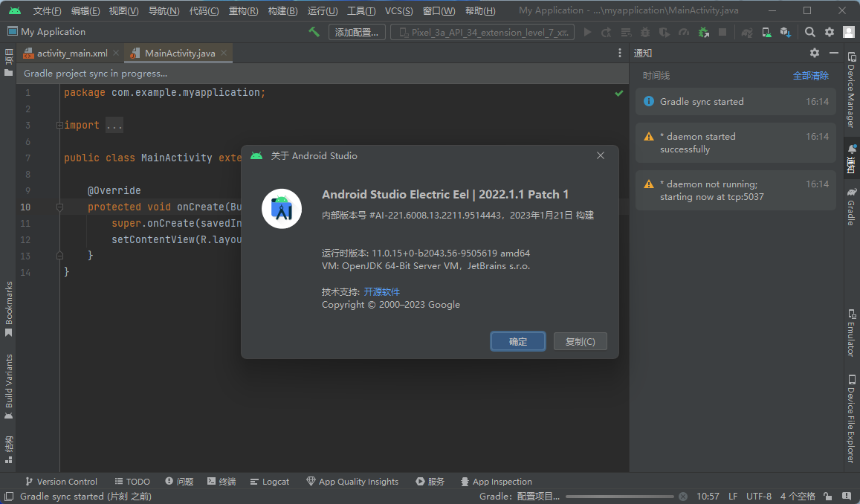
Task: Toggle the Build Variants tool window
Action: click(x=8, y=387)
